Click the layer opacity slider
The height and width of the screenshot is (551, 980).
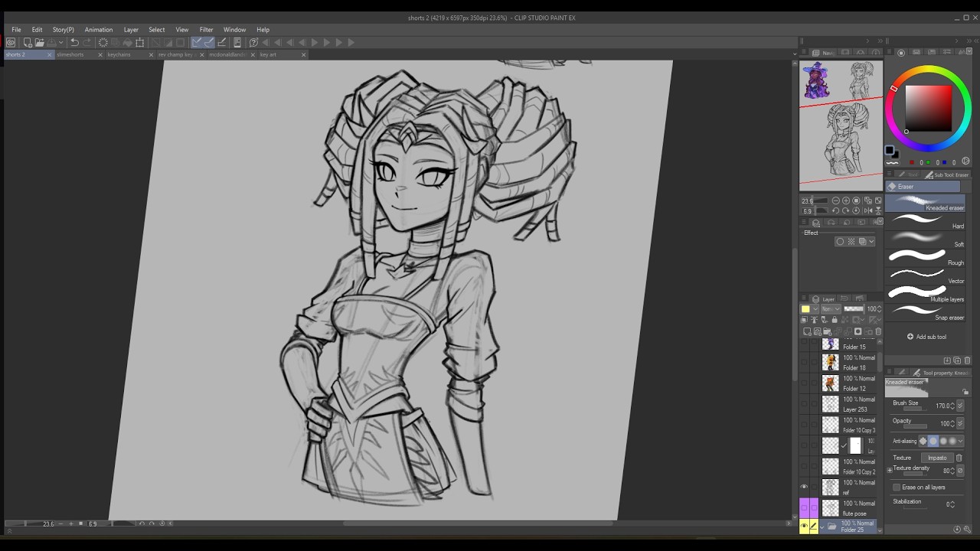pos(854,308)
